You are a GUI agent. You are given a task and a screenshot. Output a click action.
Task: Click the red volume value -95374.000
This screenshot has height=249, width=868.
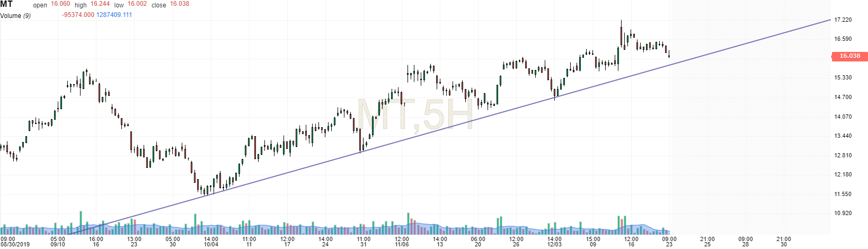[78, 15]
